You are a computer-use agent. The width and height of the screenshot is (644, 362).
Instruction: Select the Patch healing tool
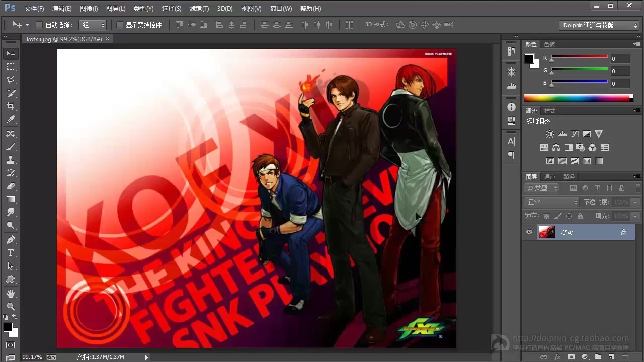11,134
